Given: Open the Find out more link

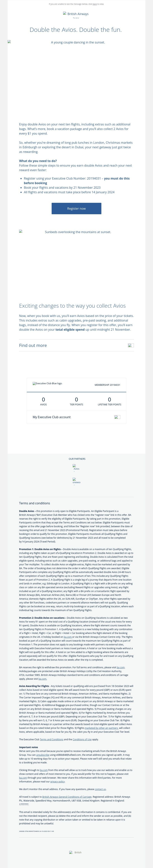Looking at the screenshot, I should [x=33, y=345].
